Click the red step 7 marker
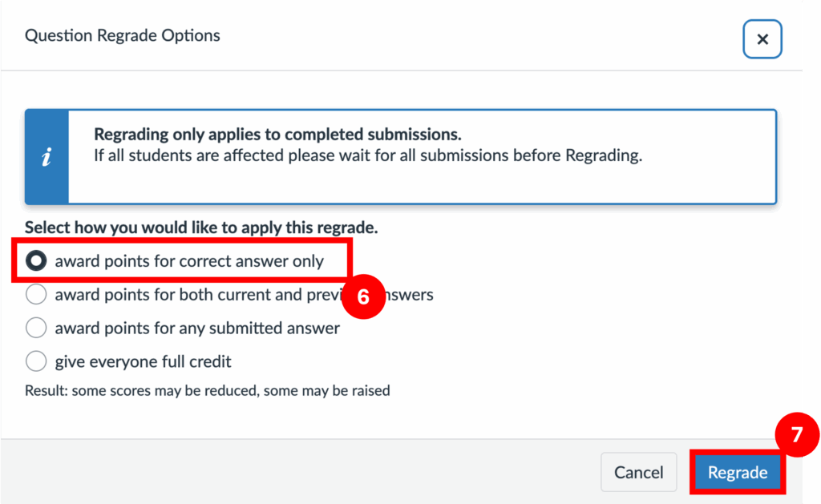Viewport: 821px width, 504px height. pyautogui.click(x=796, y=435)
